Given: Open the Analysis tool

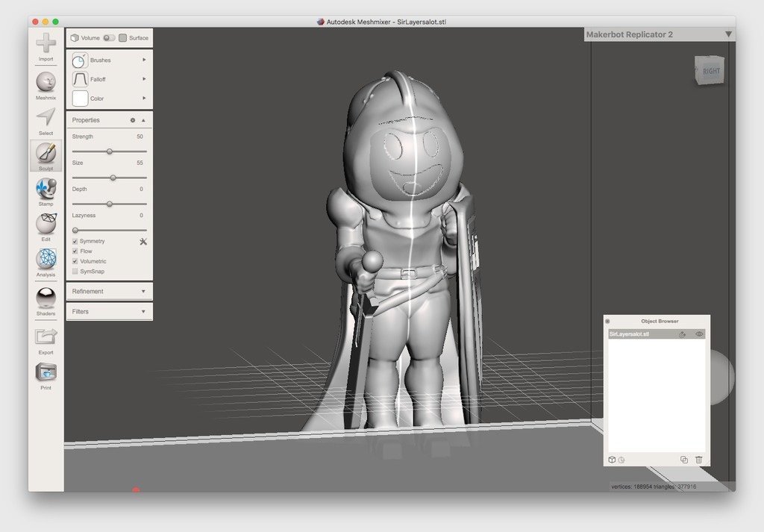Looking at the screenshot, I should (x=46, y=260).
